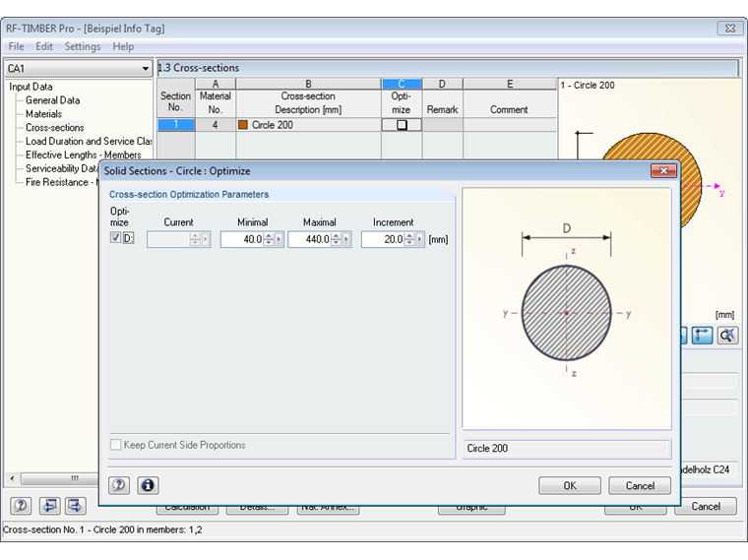Screen dimensions: 748x560
Task: Toggle Keep Current Side Proportions checkbox
Action: coord(115,445)
